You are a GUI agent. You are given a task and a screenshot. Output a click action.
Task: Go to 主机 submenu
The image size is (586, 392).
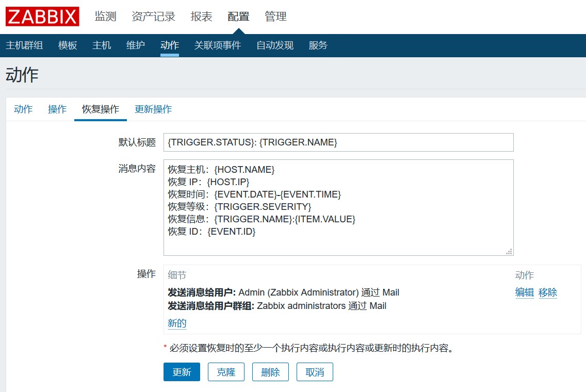point(102,45)
